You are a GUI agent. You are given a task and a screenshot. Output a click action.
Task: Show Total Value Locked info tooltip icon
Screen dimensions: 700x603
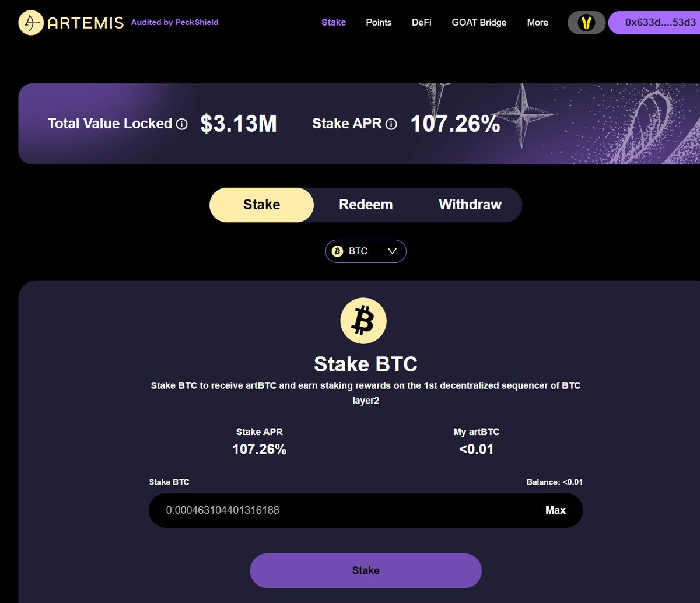182,124
